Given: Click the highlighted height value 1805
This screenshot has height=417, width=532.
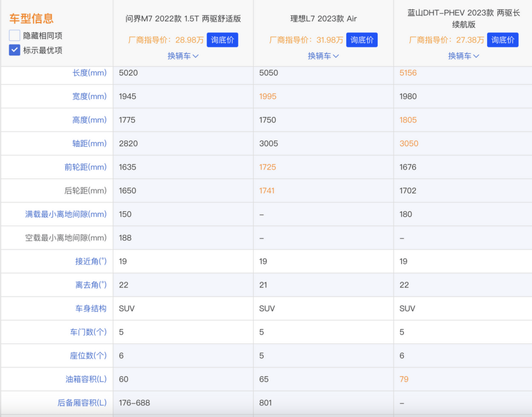Looking at the screenshot, I should tap(408, 120).
